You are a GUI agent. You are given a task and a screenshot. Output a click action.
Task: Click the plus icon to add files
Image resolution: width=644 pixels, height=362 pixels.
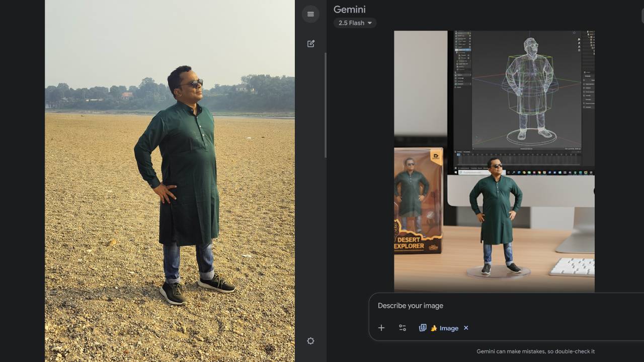pos(381,328)
